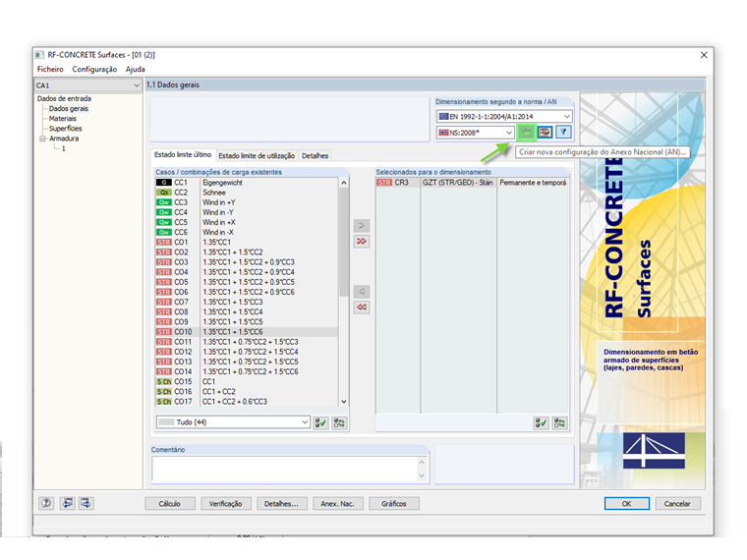Invert selection icon under selected-for-design list
This screenshot has height=560, width=747.
(x=559, y=422)
